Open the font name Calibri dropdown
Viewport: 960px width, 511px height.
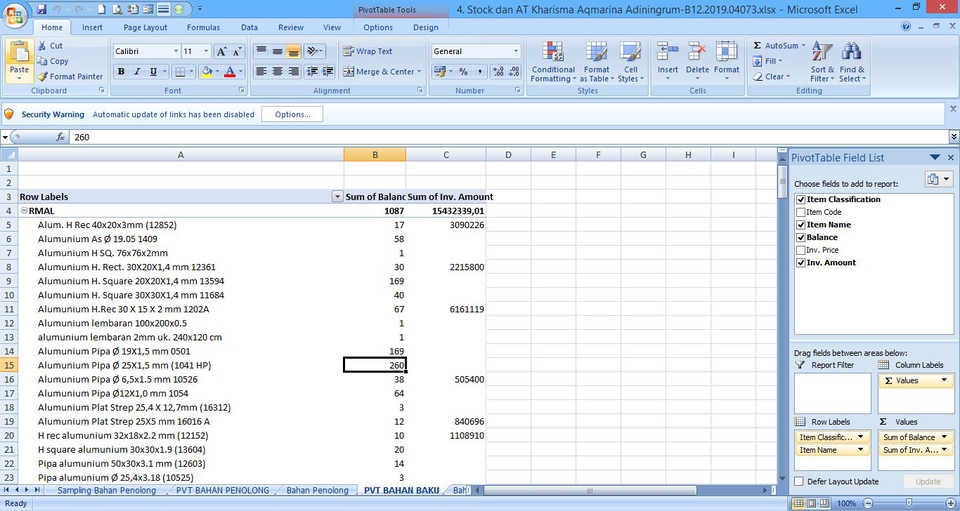pos(176,51)
